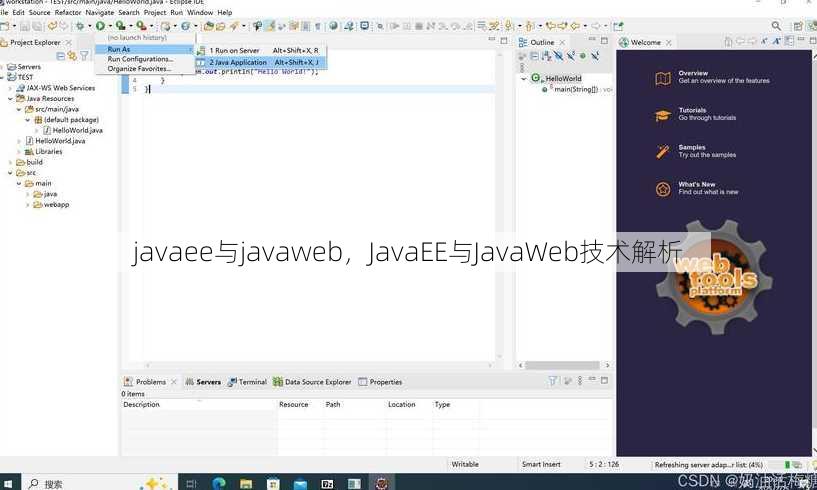Click the What's New star icon
817x490 pixels.
pyautogui.click(x=663, y=189)
